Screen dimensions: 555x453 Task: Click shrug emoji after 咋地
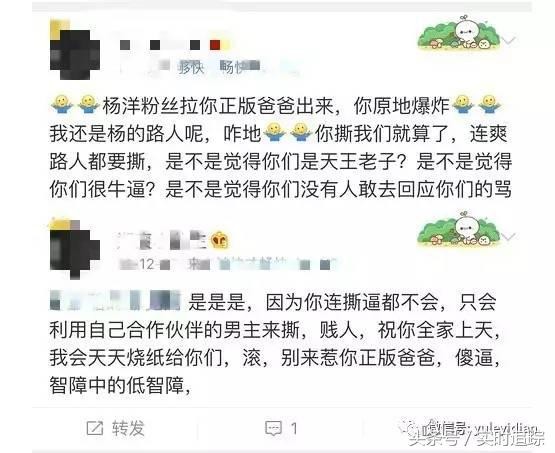tap(275, 133)
